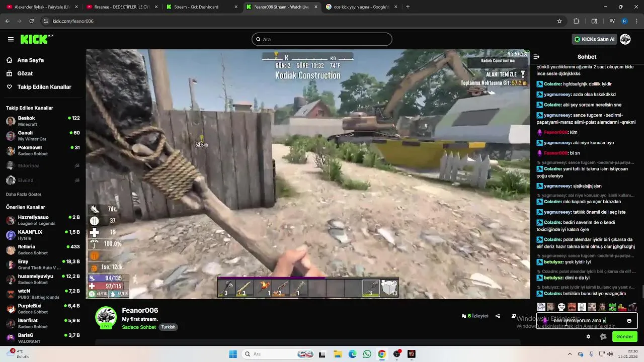644x362 pixels.
Task: Open wtcN PUBG channel
Action: [x=43, y=294]
